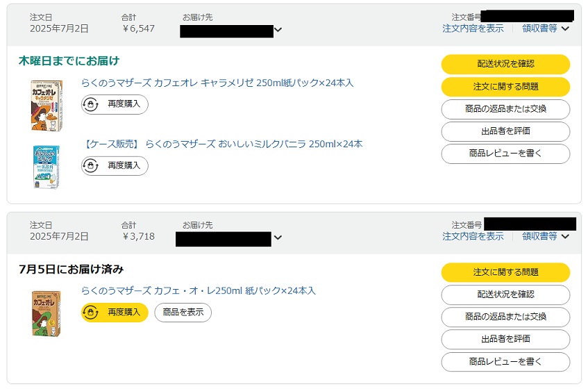
Task: Open the おいしいミルクバニラ 250ml×24本 product link
Action: pos(222,144)
